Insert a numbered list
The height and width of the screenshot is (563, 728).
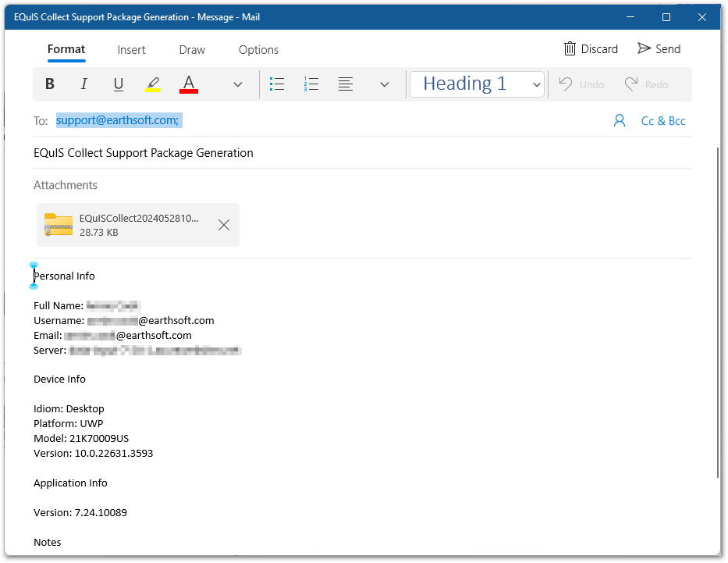[311, 84]
